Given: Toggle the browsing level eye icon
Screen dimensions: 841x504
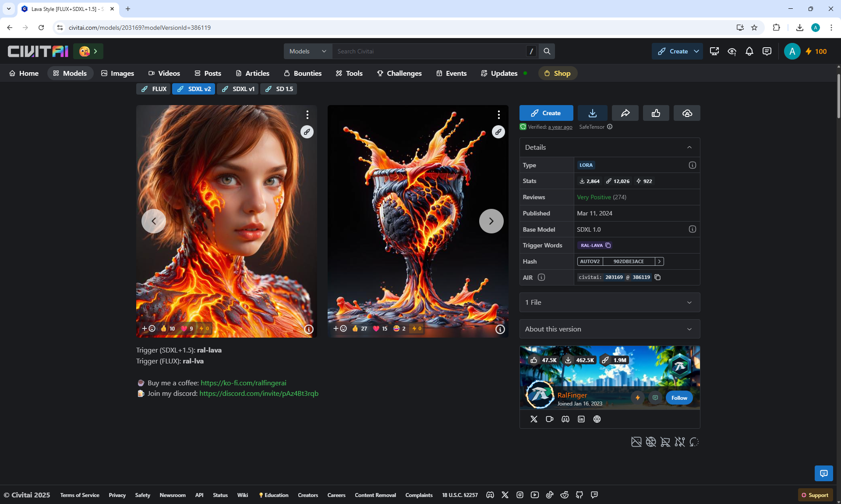Looking at the screenshot, I should point(732,51).
